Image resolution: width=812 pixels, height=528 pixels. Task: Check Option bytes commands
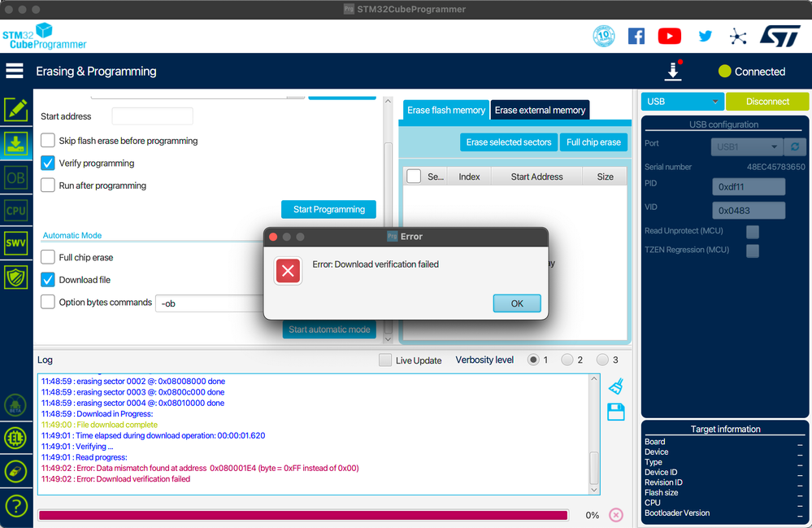[x=48, y=302]
